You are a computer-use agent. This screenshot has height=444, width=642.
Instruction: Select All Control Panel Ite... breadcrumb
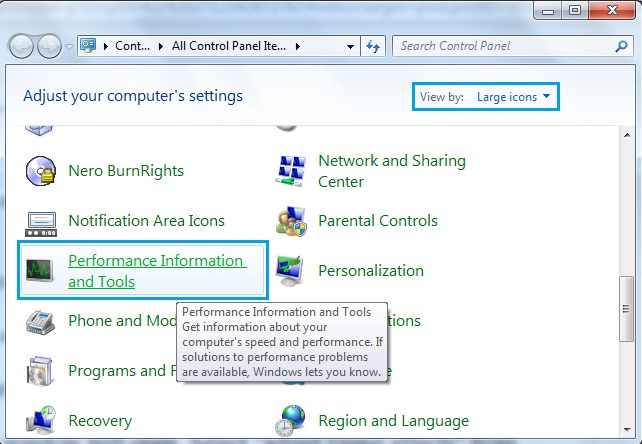click(228, 46)
